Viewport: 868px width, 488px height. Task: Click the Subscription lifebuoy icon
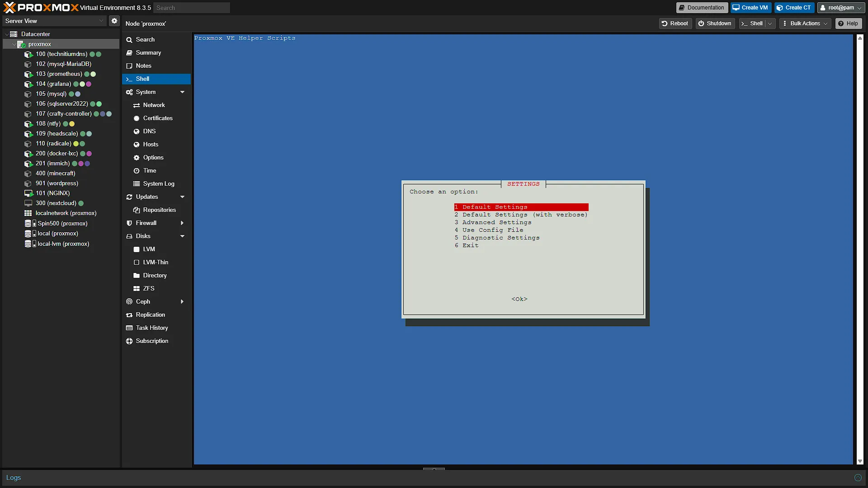[129, 341]
